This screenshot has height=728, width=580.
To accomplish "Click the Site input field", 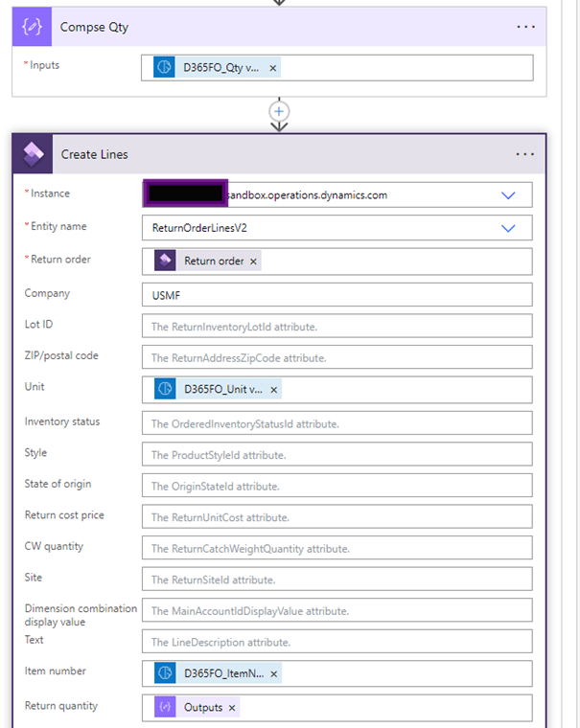I will tap(336, 580).
